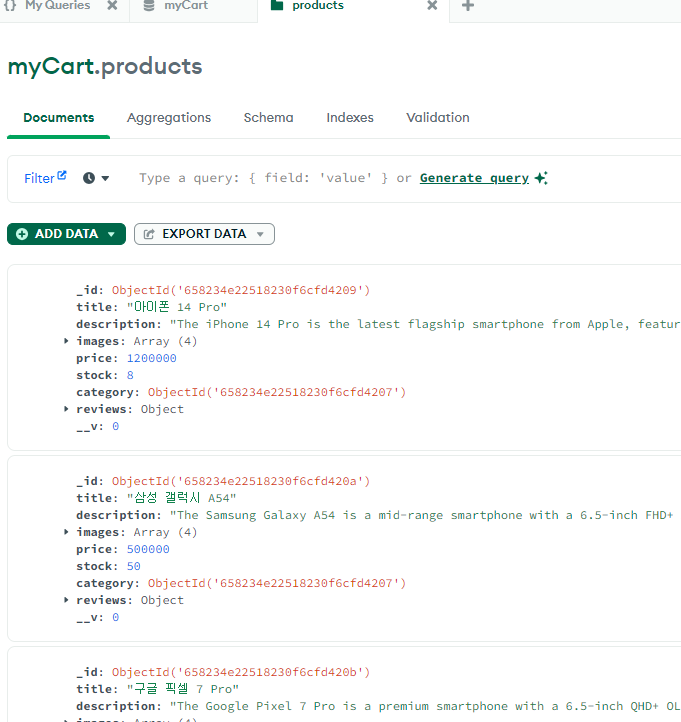This screenshot has height=722, width=681.
Task: Click the Generate query link
Action: (x=474, y=178)
